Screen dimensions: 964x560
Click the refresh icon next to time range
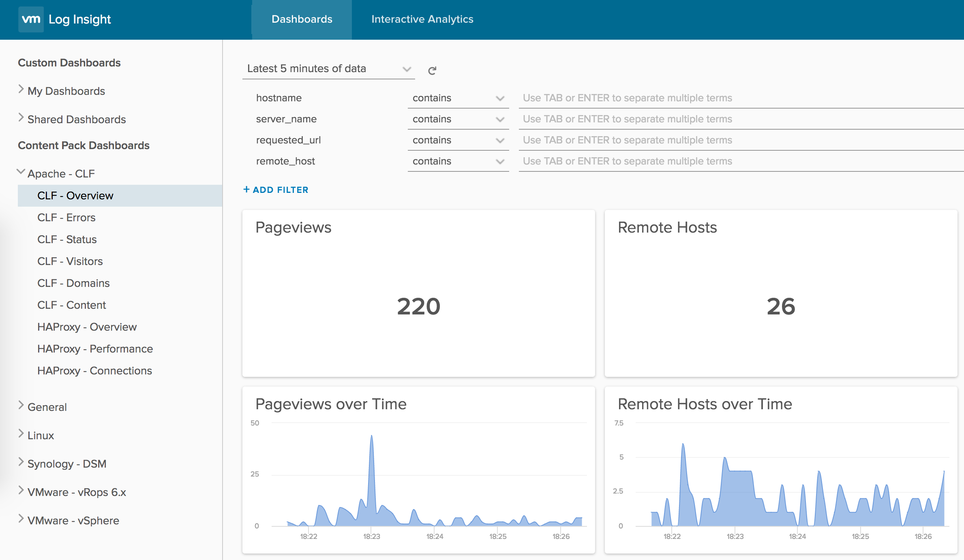pos(432,71)
